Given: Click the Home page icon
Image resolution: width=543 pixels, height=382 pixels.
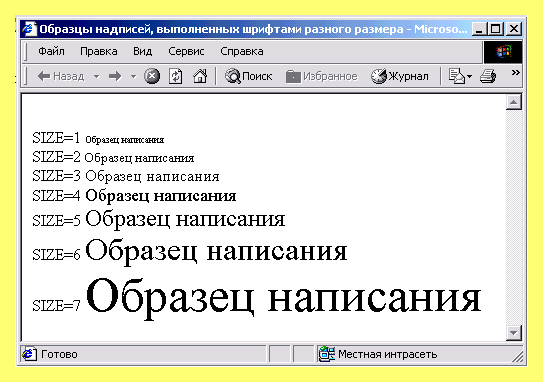Looking at the screenshot, I should [200, 76].
